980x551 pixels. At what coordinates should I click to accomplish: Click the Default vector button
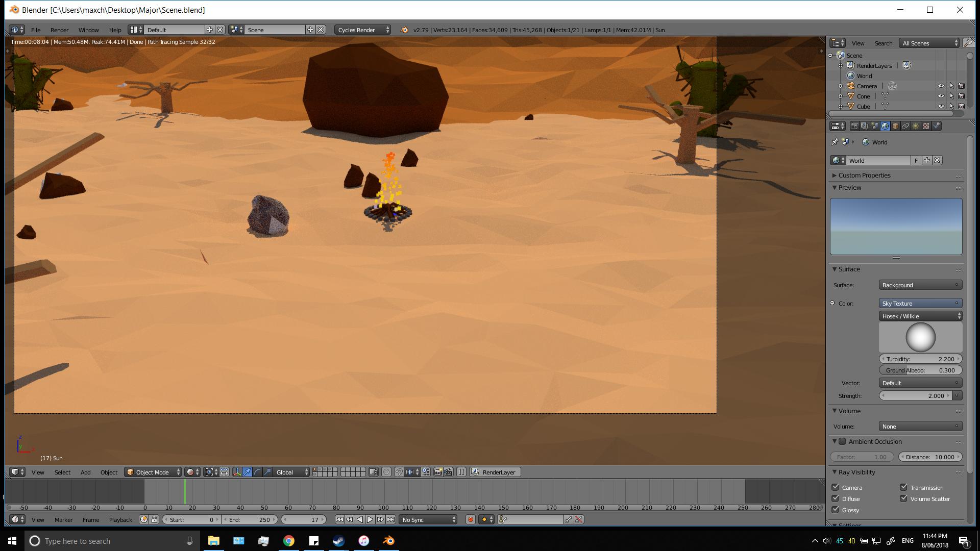(x=920, y=383)
